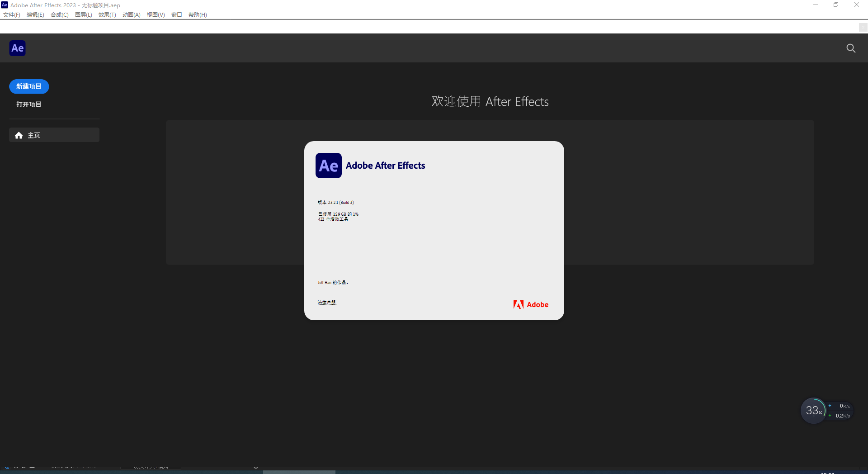Click the 打开项目 button
Viewport: 868px width, 474px height.
29,104
